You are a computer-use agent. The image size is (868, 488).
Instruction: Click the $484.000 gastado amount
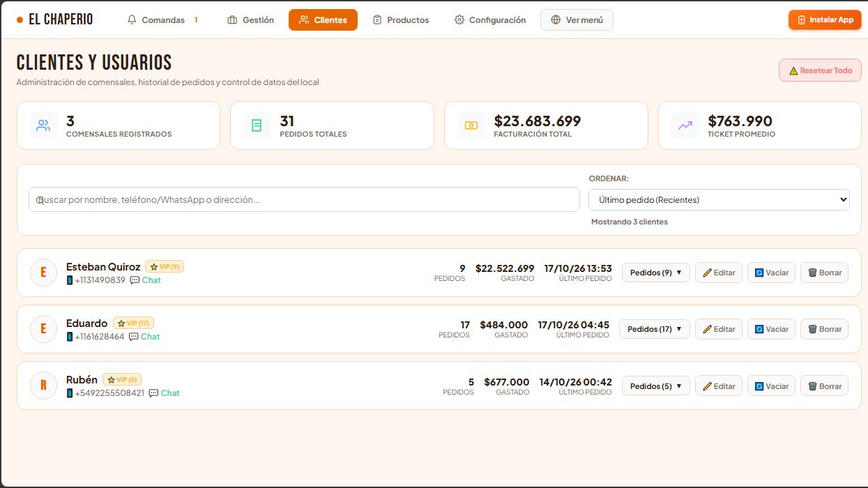504,325
